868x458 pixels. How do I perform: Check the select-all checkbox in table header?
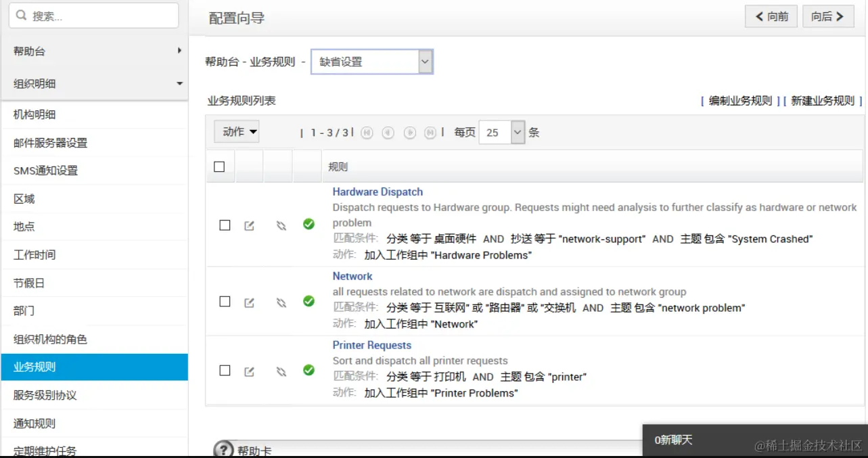coord(219,165)
